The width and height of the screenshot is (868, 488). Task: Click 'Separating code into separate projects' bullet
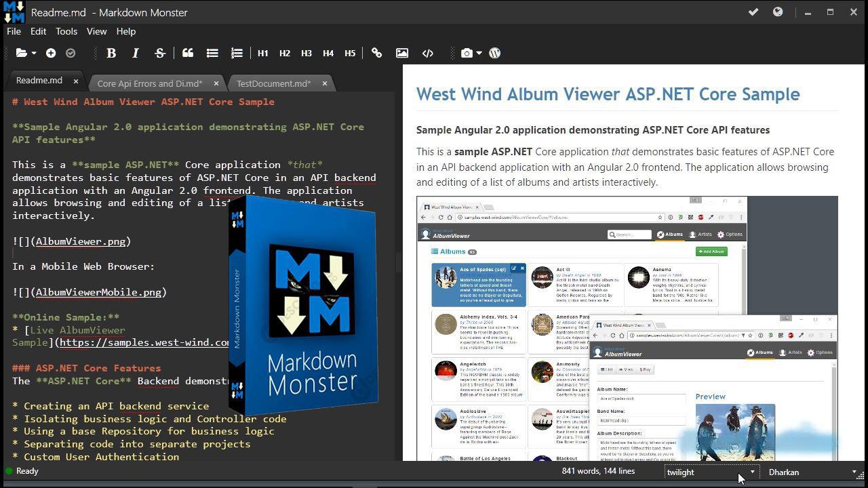[x=132, y=444]
